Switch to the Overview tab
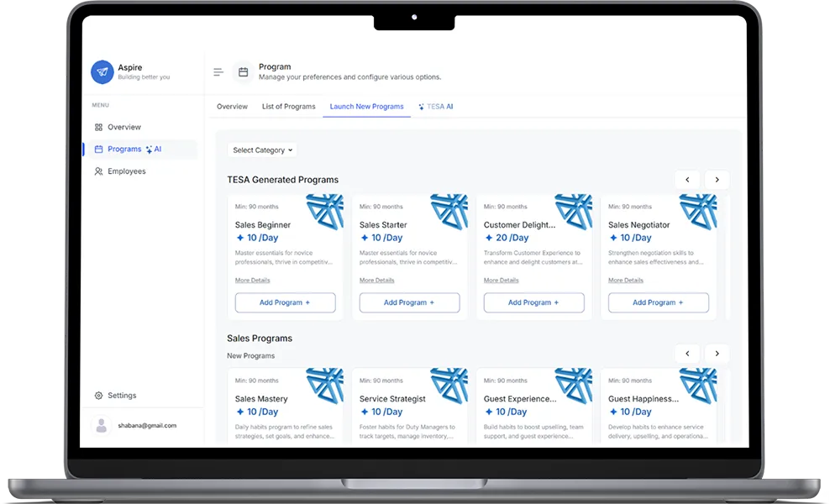 coord(232,107)
